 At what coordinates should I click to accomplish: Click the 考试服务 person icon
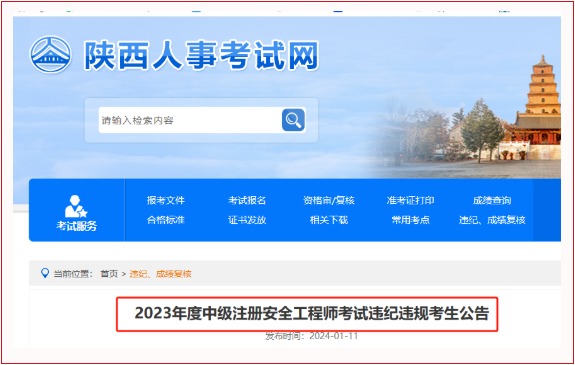point(76,206)
